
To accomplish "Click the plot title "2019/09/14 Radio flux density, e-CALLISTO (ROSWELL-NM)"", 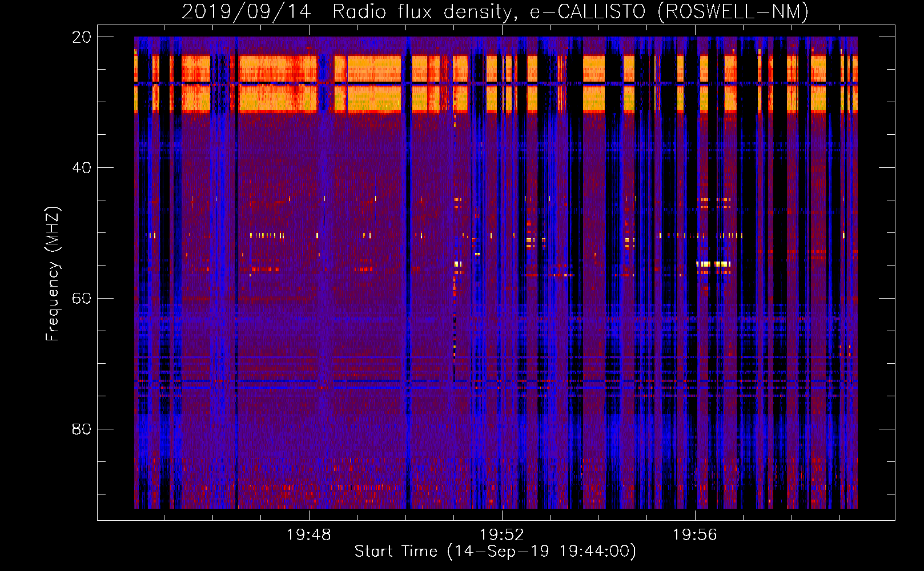I will (495, 11).
